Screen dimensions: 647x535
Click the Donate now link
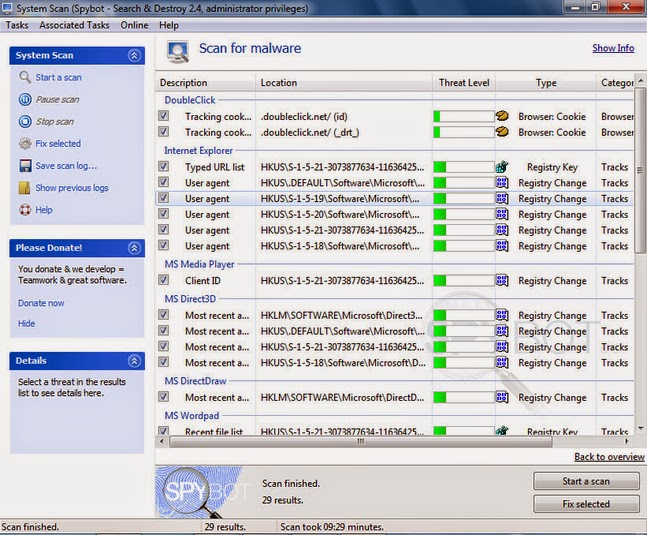tap(41, 303)
